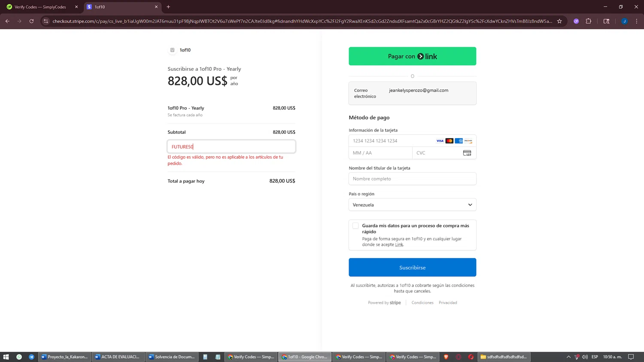Click the network icon in system tray

pyautogui.click(x=577, y=357)
